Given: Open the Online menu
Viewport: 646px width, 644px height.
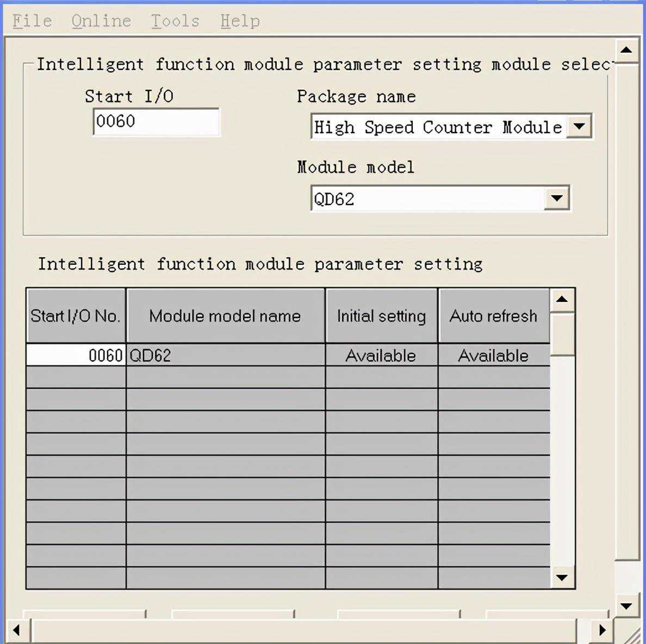Looking at the screenshot, I should pyautogui.click(x=101, y=21).
